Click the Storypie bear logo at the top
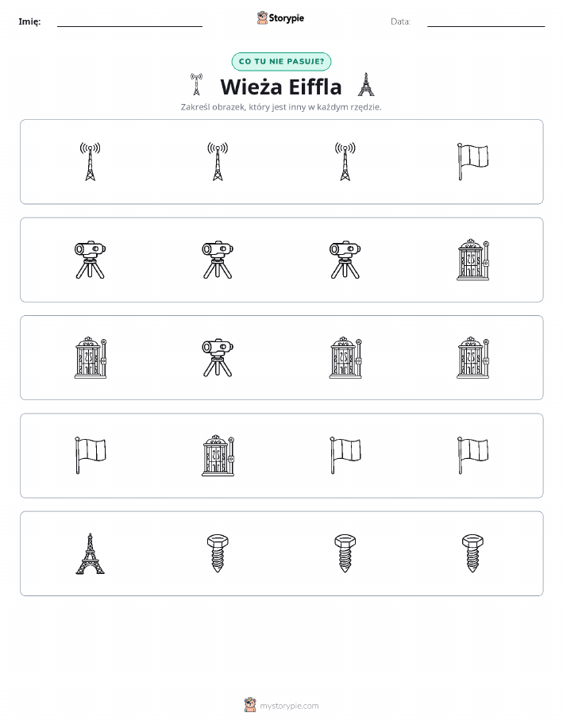Image resolution: width=563 pixels, height=728 pixels. tap(262, 18)
